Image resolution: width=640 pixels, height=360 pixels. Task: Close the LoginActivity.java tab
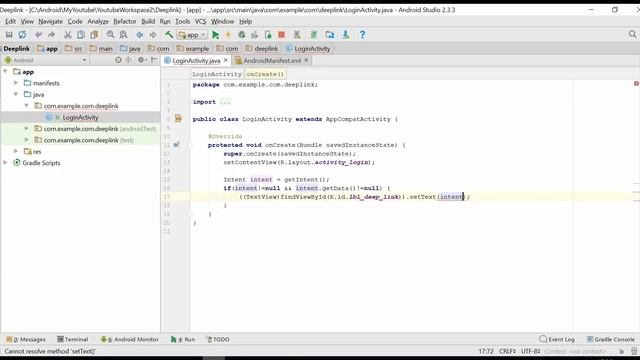click(226, 60)
